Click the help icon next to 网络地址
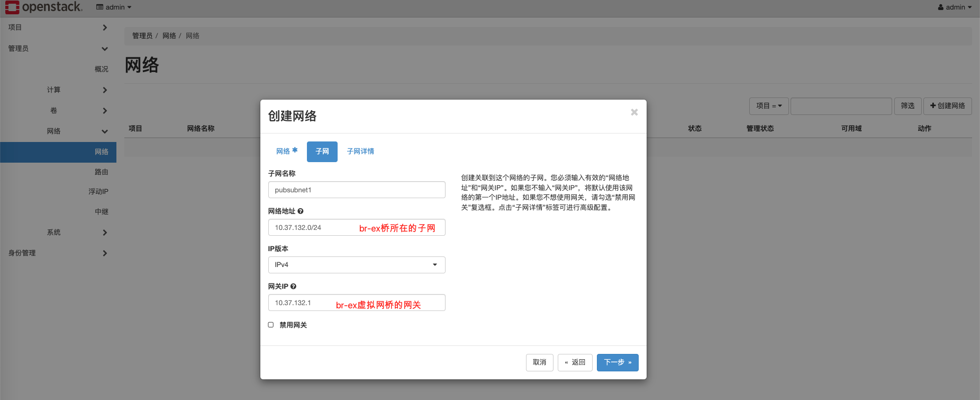980x400 pixels. pos(301,211)
